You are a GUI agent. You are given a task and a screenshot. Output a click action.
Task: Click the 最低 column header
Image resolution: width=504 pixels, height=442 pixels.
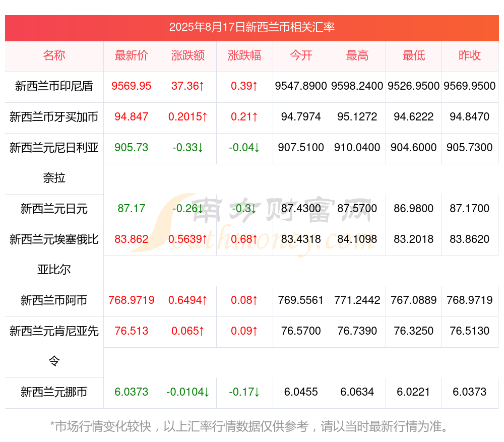tap(414, 55)
